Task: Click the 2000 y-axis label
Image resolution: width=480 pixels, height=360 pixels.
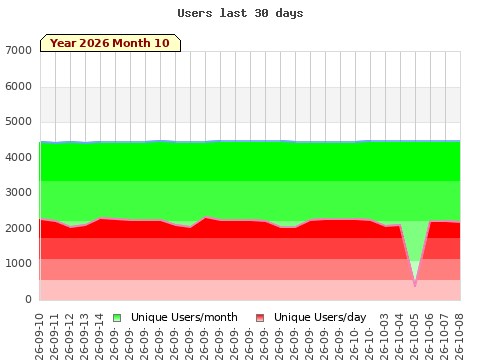Action: (x=19, y=229)
